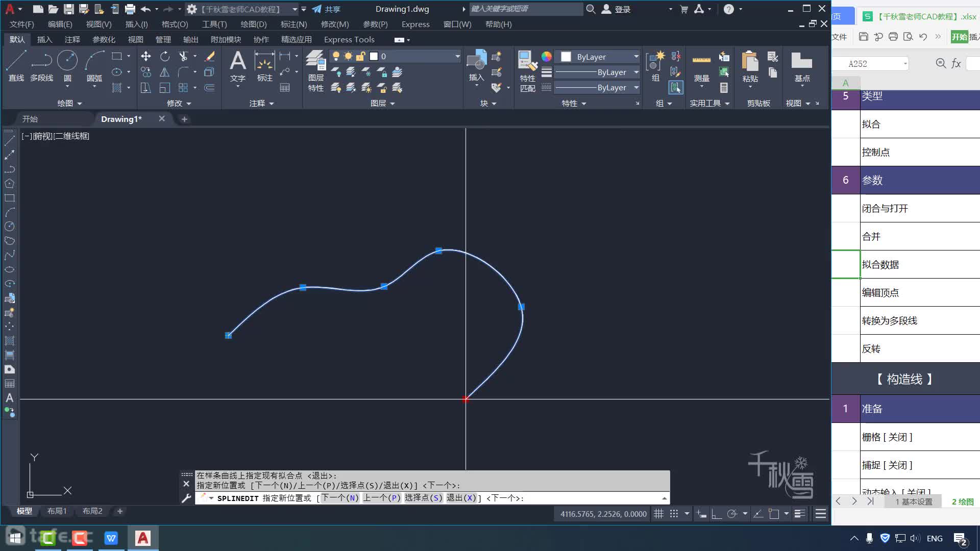The height and width of the screenshot is (551, 980).
Task: Click the Plot/print icon in quick access toolbar
Action: 130,9
